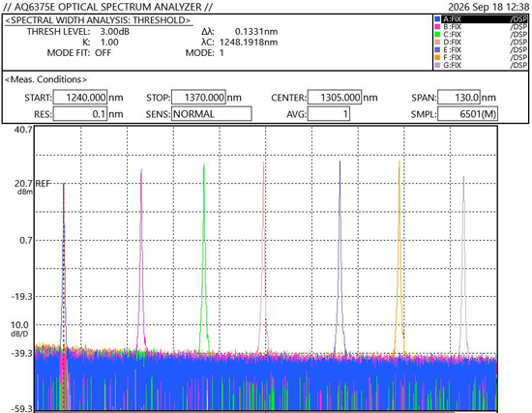Click the Meas. Conditions heading

45,79
